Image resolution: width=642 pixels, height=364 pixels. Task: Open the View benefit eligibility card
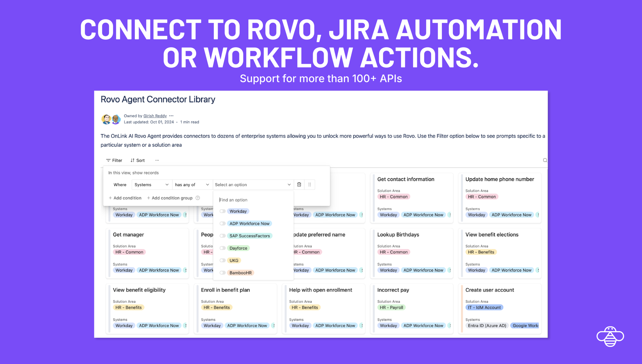[147, 309]
